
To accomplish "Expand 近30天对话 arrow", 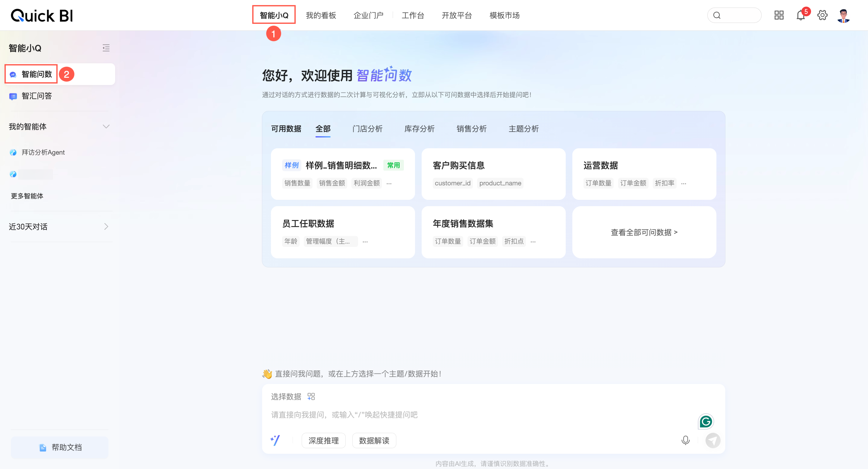I will point(106,226).
